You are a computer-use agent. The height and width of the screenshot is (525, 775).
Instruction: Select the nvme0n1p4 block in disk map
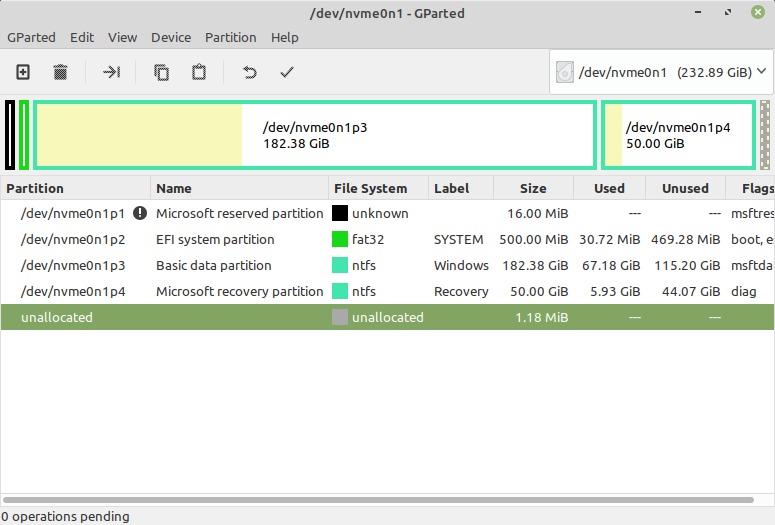coord(678,135)
